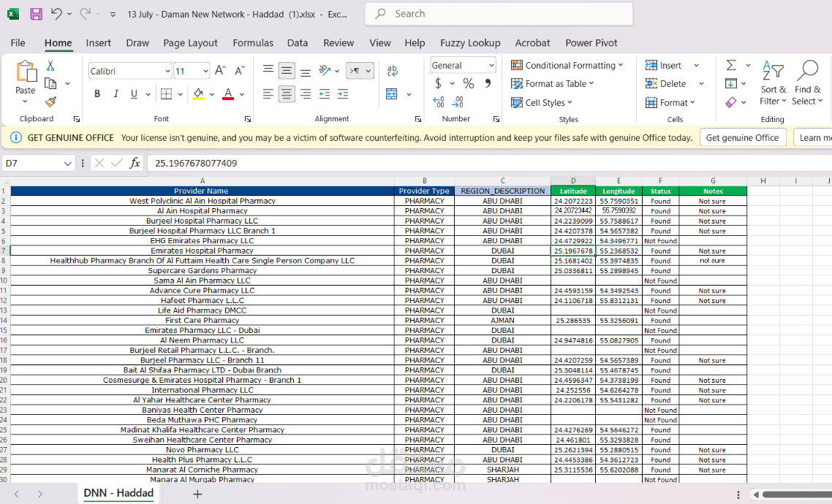The height and width of the screenshot is (504, 832).
Task: Open the Calibri font name dropdown
Action: click(x=167, y=71)
